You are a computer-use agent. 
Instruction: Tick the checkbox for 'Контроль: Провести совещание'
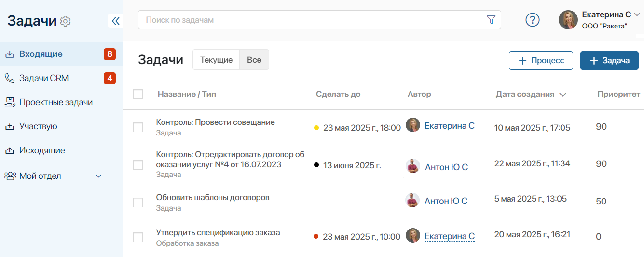pyautogui.click(x=138, y=127)
